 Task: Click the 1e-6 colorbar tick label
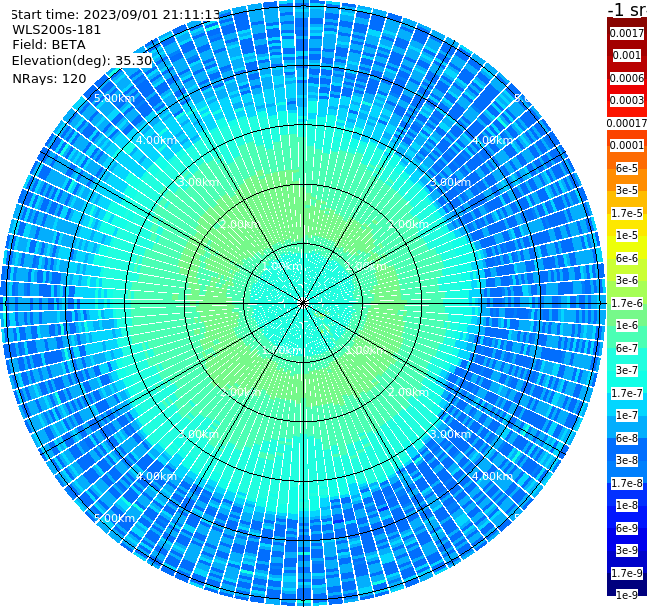click(627, 325)
